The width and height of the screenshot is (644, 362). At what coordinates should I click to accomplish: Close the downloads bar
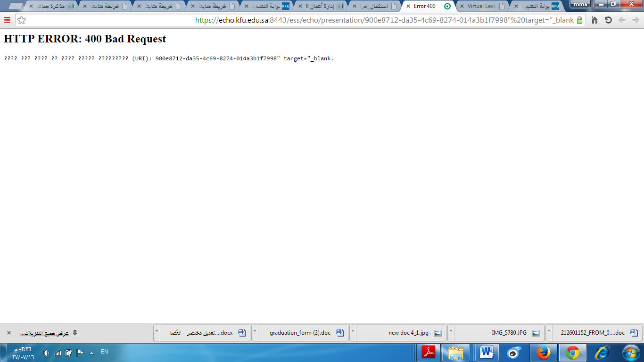(x=8, y=333)
